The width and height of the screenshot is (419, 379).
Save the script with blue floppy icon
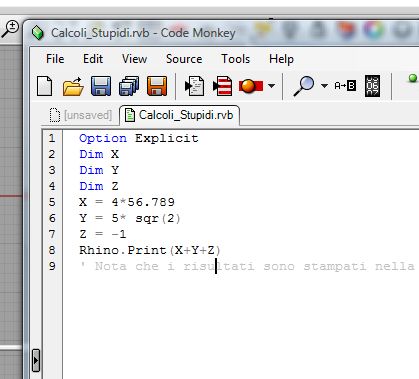point(101,86)
